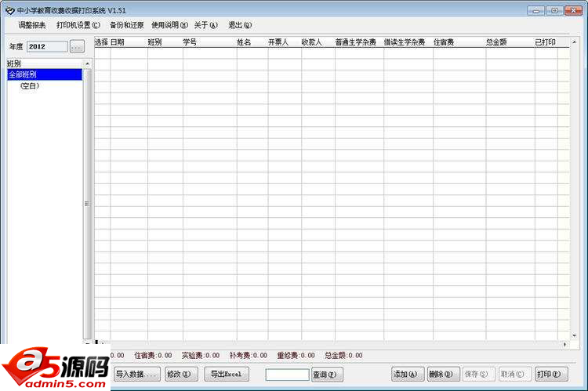Close the application window

coord(573,10)
